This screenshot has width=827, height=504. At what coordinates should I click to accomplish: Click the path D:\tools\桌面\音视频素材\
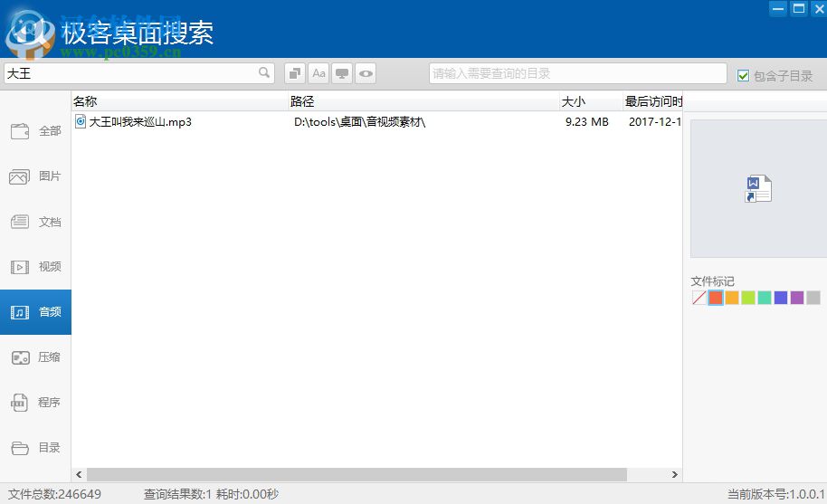(x=360, y=122)
